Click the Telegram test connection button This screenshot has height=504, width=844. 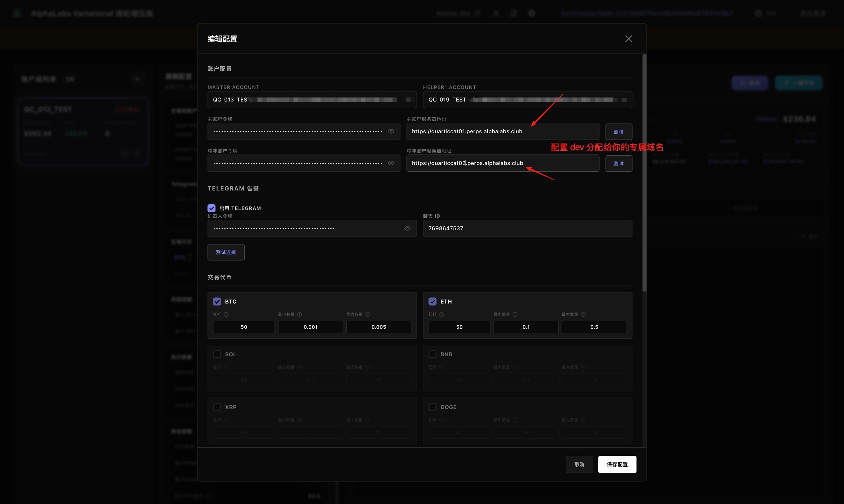tap(226, 252)
